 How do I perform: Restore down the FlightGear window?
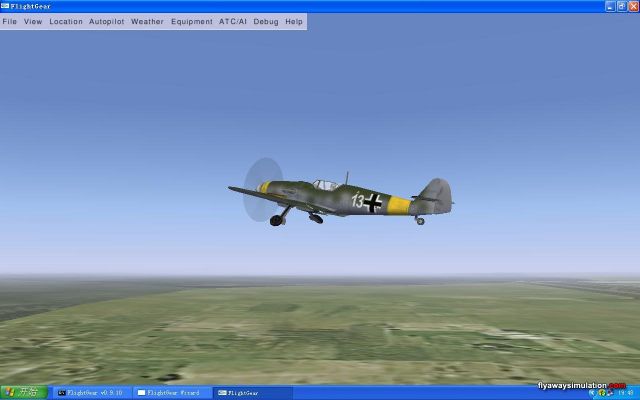pos(622,6)
